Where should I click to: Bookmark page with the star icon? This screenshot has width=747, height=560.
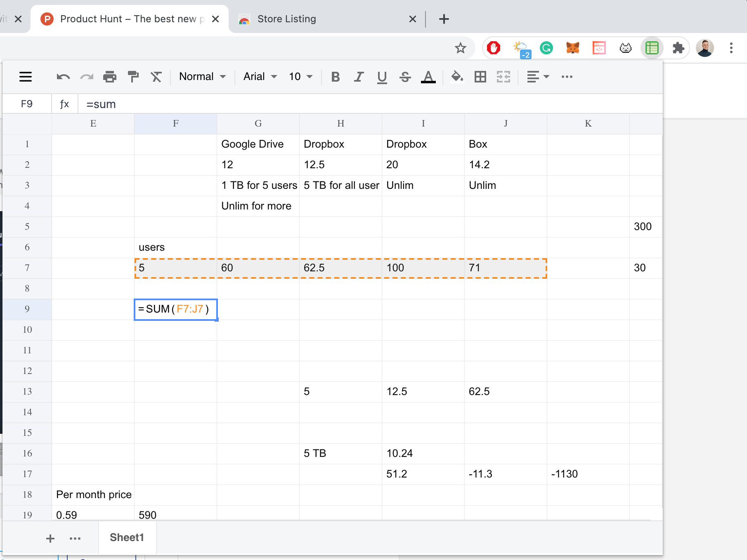(461, 48)
